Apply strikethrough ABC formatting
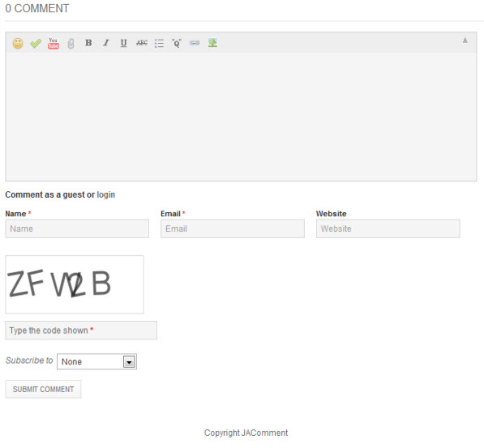Screen dimensions: 484x448 coord(142,43)
